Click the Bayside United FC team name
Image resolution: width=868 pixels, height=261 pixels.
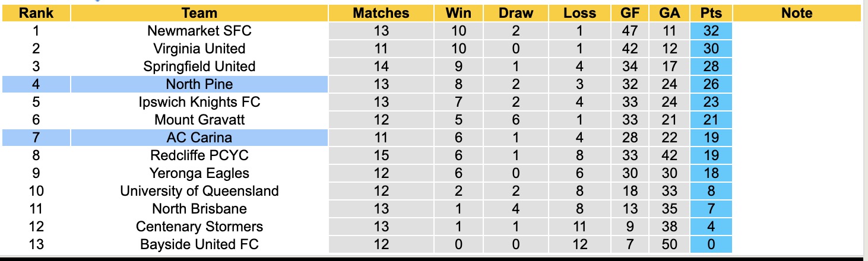point(199,244)
